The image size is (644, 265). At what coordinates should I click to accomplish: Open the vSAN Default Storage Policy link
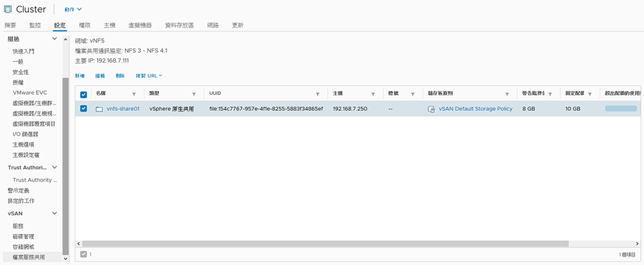click(476, 109)
